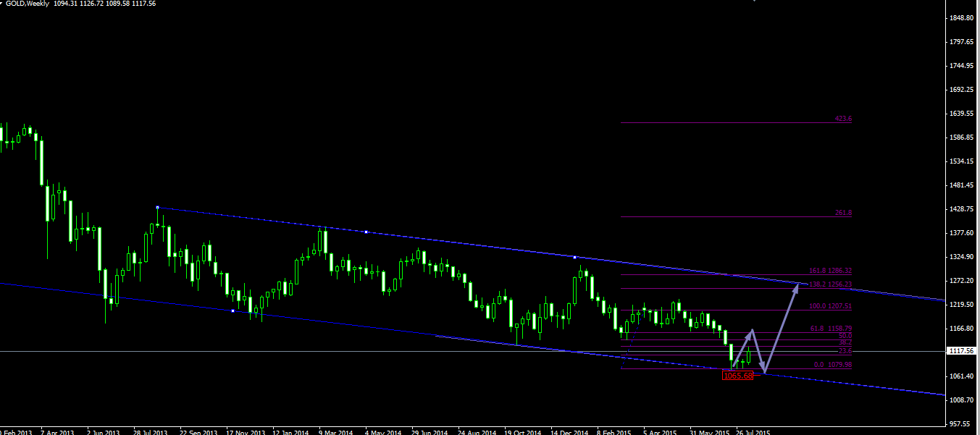Click 1639.55 on the price scale

pyautogui.click(x=963, y=114)
